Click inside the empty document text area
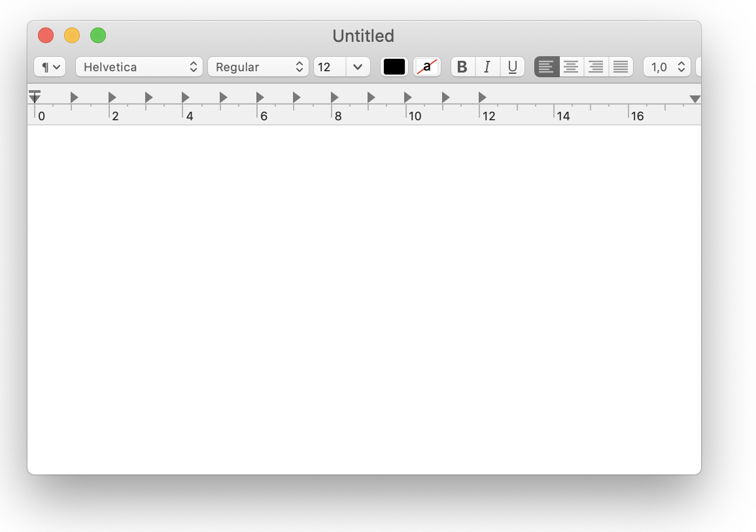Screen dimensions: 756x532 point(364,300)
